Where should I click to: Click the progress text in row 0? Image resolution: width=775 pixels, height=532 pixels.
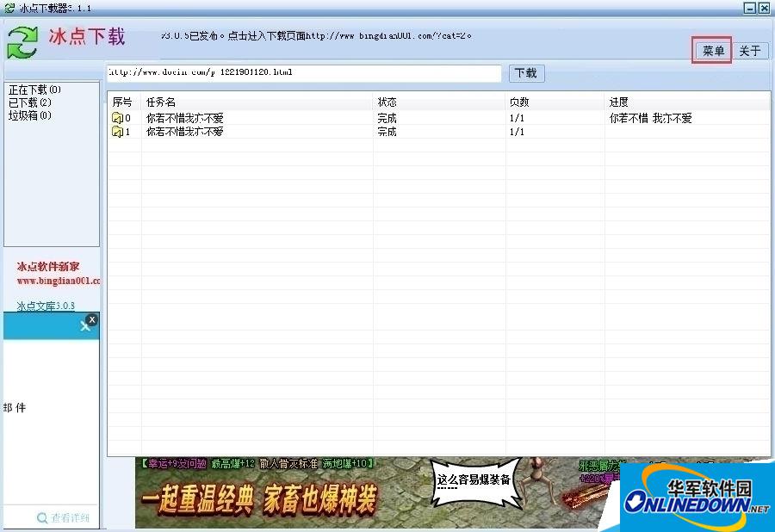[650, 118]
